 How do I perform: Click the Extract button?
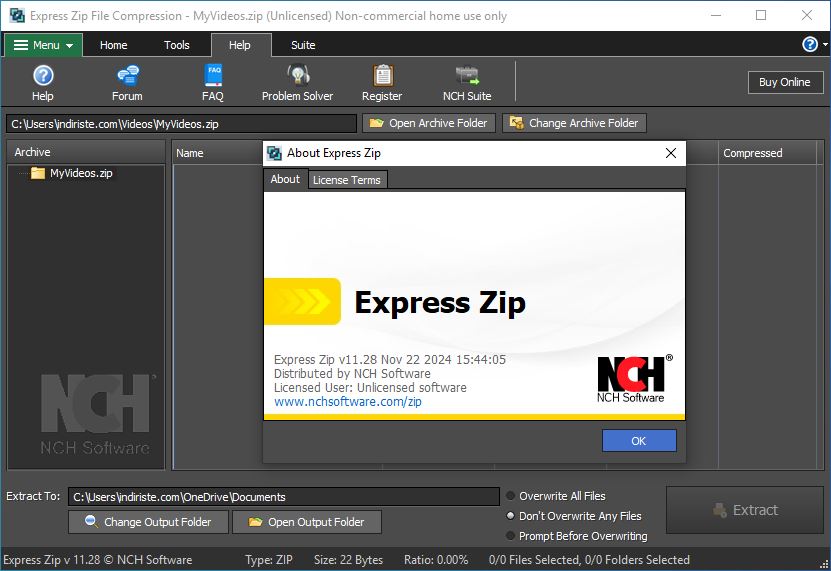[x=745, y=510]
